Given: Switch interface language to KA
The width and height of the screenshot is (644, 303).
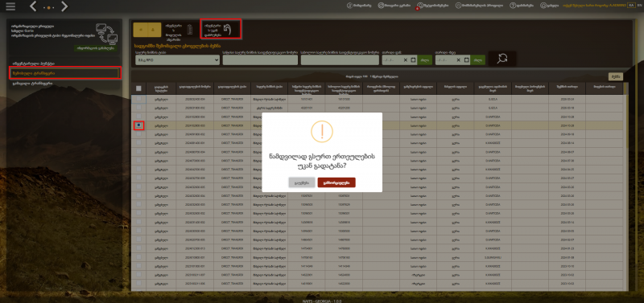Looking at the screenshot, I should point(630,6).
